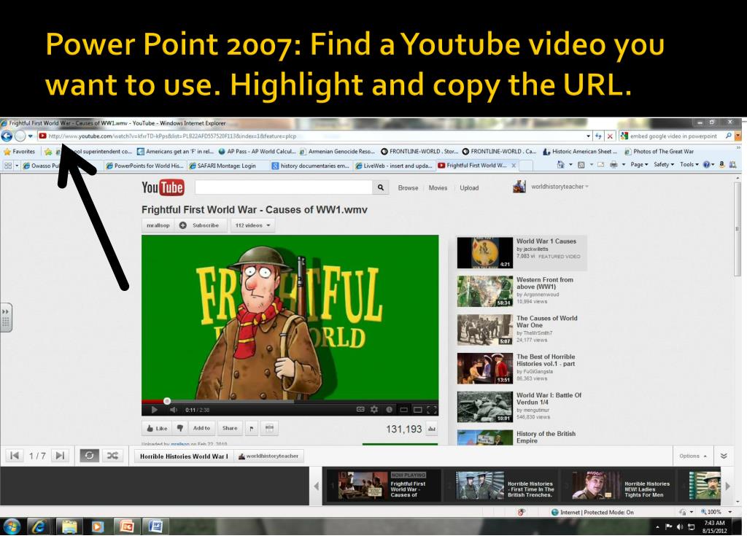Collapse the playlist bar with double chevron

tap(724, 456)
